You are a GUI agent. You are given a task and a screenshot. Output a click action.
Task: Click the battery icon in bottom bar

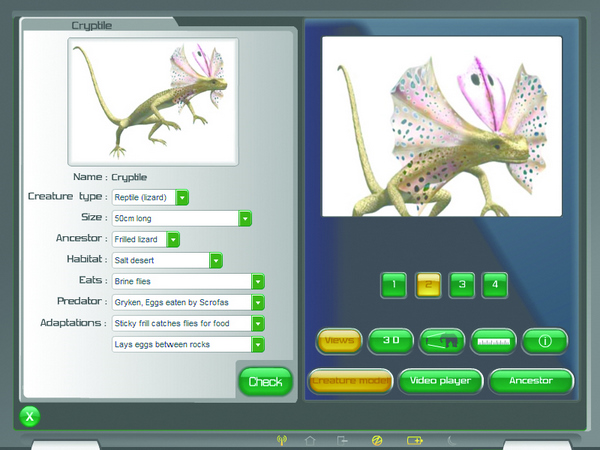tap(414, 439)
